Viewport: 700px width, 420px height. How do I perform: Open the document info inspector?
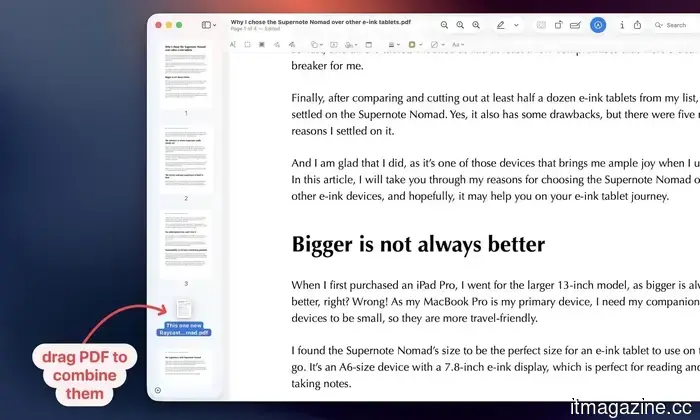[622, 25]
